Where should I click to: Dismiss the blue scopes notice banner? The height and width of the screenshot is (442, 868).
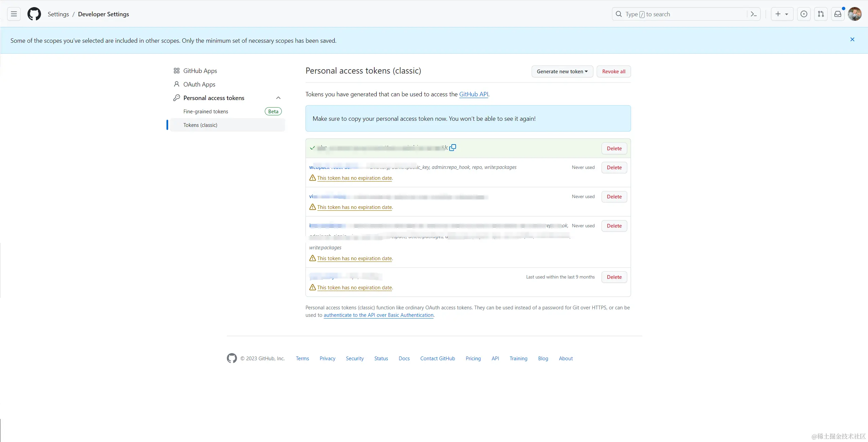(852, 40)
